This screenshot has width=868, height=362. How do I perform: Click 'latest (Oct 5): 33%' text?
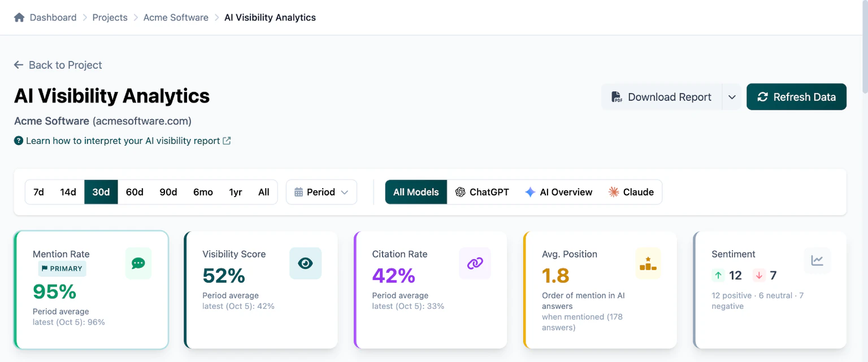coord(408,306)
